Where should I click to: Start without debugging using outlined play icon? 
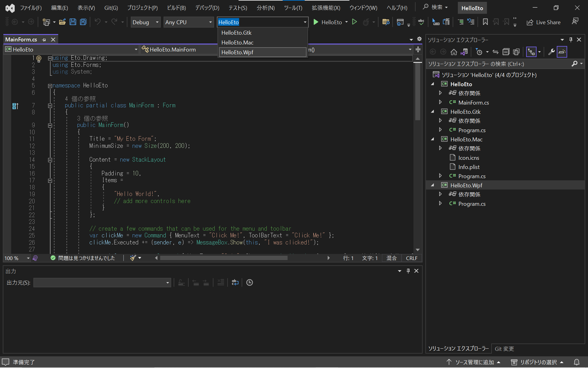(x=354, y=22)
